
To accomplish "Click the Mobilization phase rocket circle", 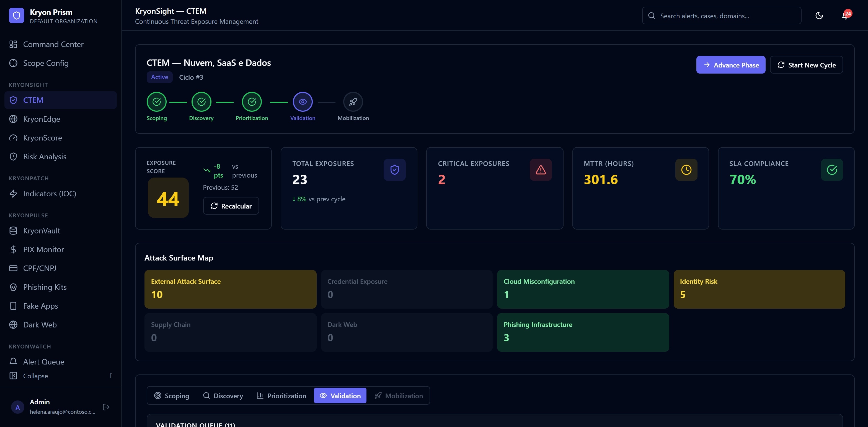I will tap(353, 102).
